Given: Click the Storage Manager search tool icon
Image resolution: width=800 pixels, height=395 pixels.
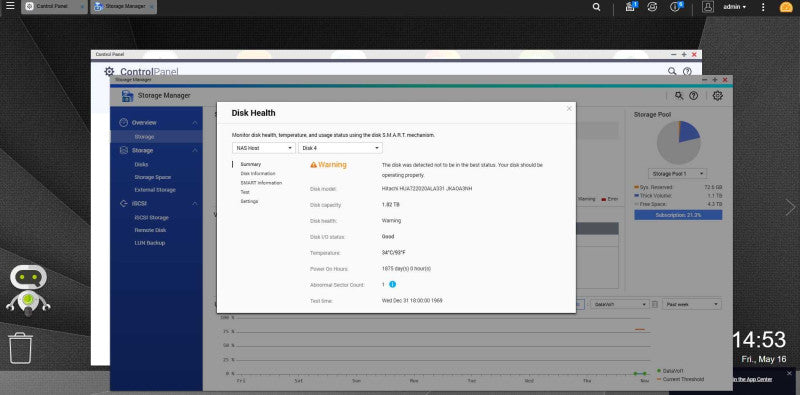Looking at the screenshot, I should tap(679, 95).
